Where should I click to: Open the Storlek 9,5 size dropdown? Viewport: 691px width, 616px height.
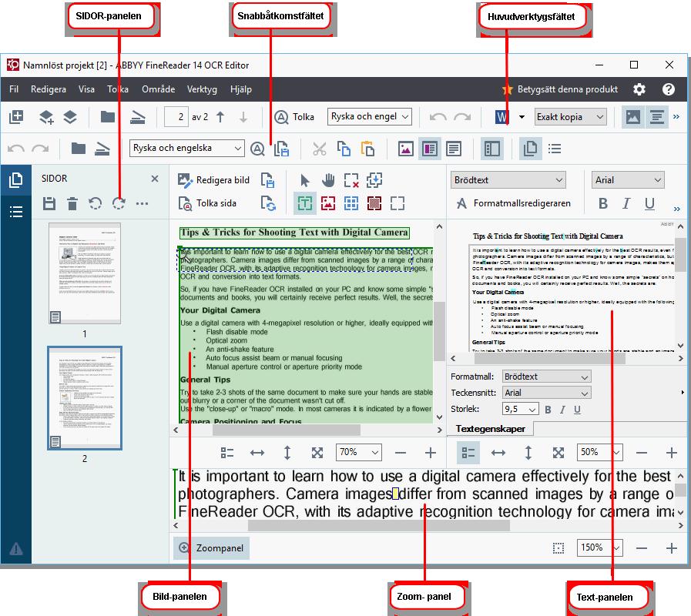[x=520, y=410]
